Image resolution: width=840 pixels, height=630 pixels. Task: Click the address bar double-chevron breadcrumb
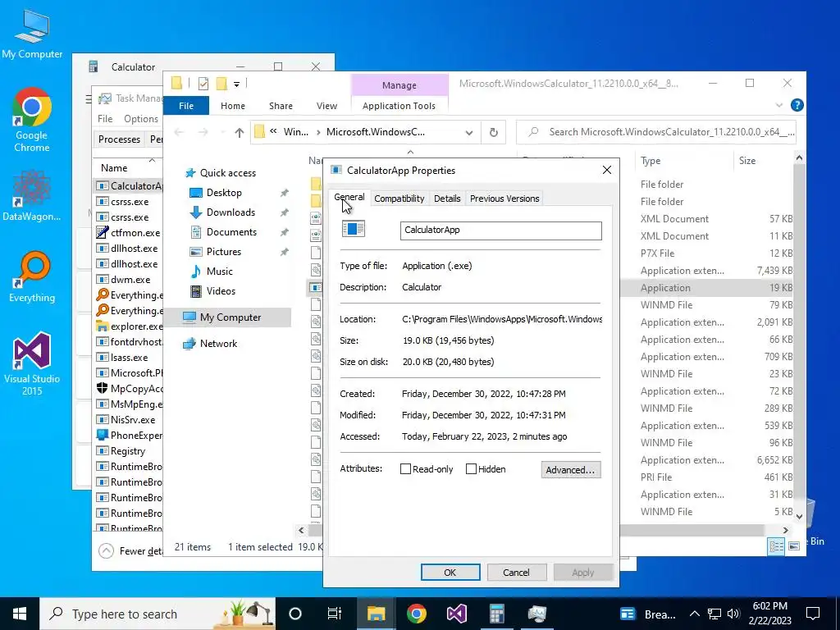point(273,131)
